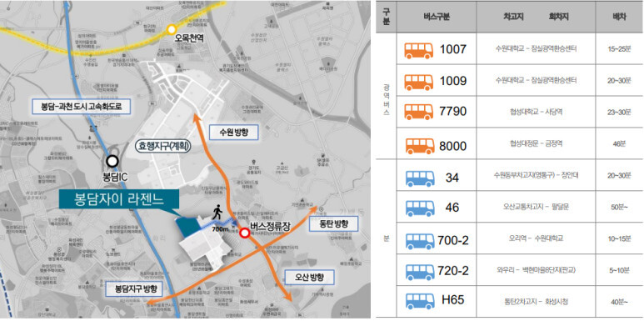The image size is (644, 321).
Task: Click the 50분~ interval cell
Action: tap(619, 208)
